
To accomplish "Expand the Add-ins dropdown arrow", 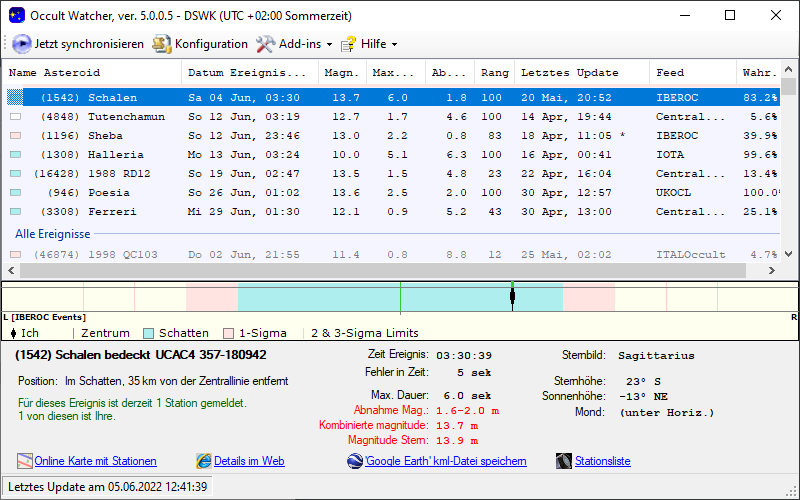I will pyautogui.click(x=329, y=45).
